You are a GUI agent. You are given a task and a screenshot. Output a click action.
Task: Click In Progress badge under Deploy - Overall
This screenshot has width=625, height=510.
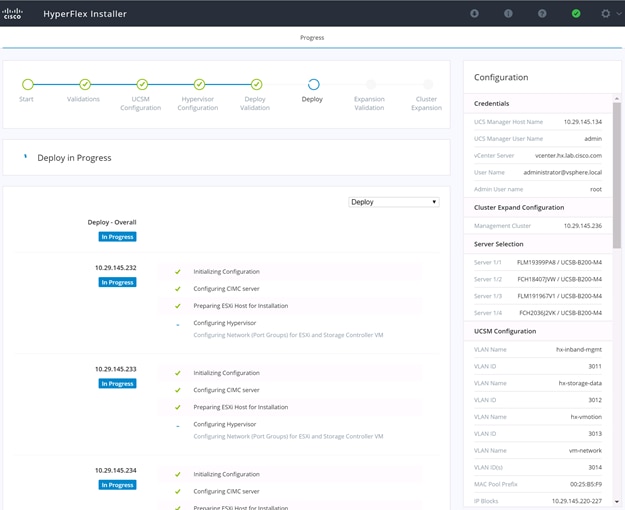pyautogui.click(x=117, y=237)
